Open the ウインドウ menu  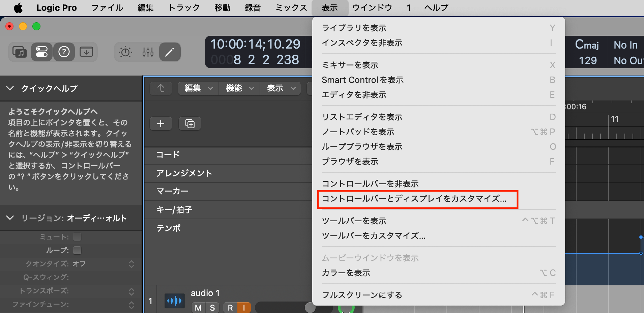pyautogui.click(x=372, y=7)
